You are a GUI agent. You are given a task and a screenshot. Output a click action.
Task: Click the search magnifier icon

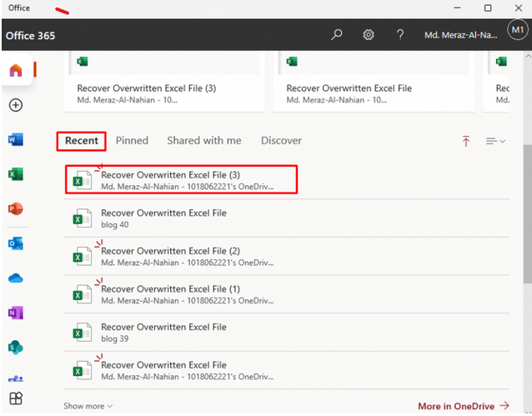tap(336, 35)
